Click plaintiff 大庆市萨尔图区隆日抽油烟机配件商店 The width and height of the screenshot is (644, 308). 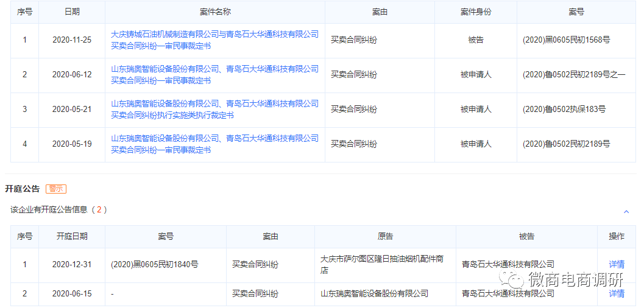pyautogui.click(x=382, y=265)
